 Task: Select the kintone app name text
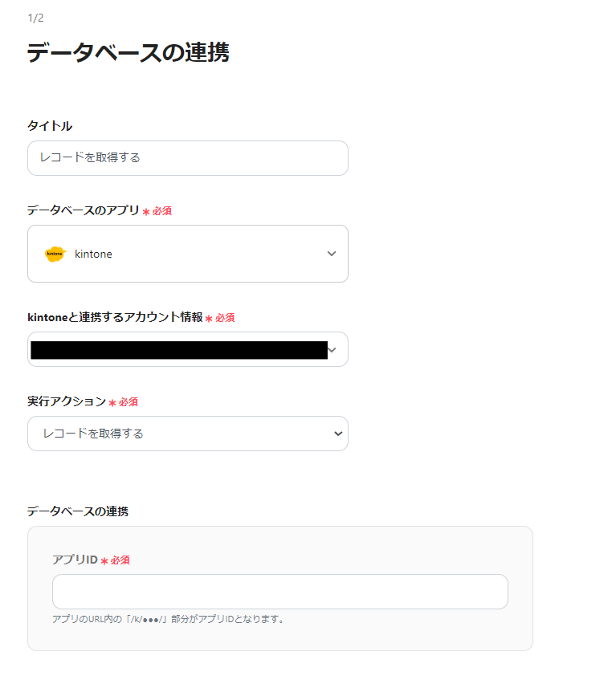(93, 254)
